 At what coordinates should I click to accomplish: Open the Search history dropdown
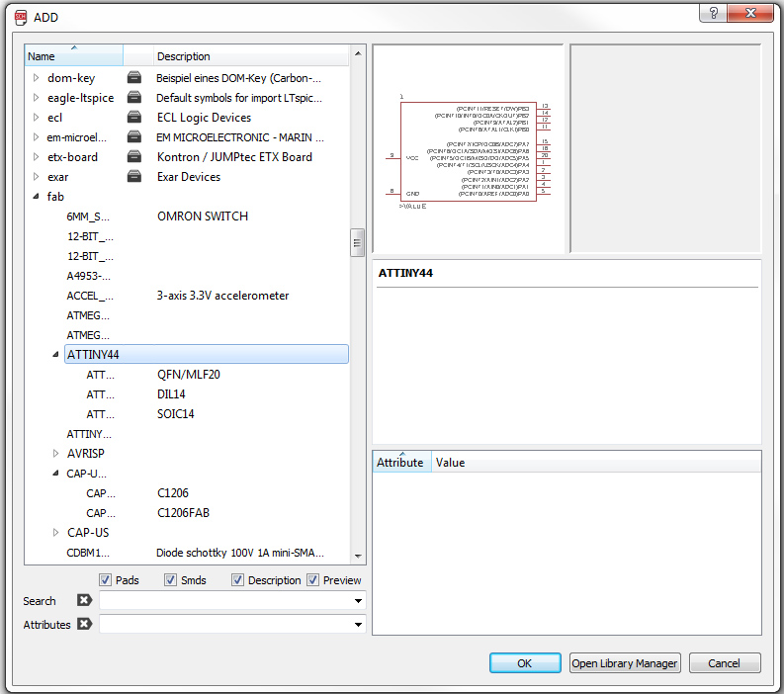coord(358,600)
